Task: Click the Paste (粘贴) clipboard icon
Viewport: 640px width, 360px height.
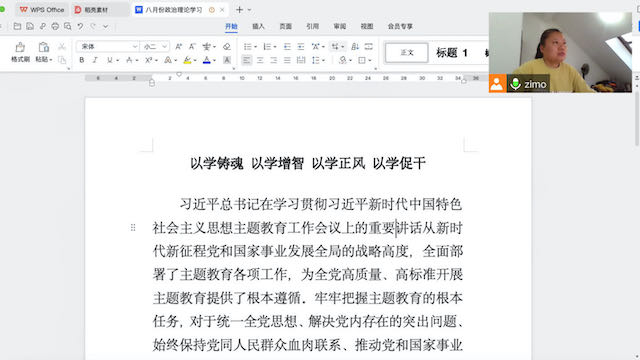Action: click(x=43, y=47)
